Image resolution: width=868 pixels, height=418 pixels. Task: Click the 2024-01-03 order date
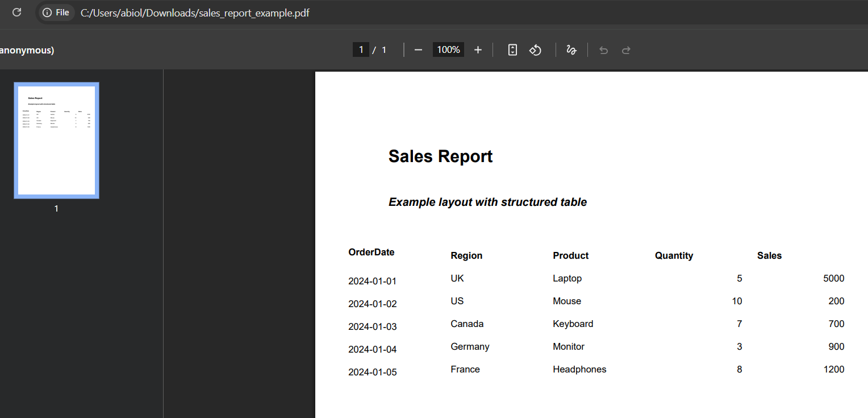372,327
